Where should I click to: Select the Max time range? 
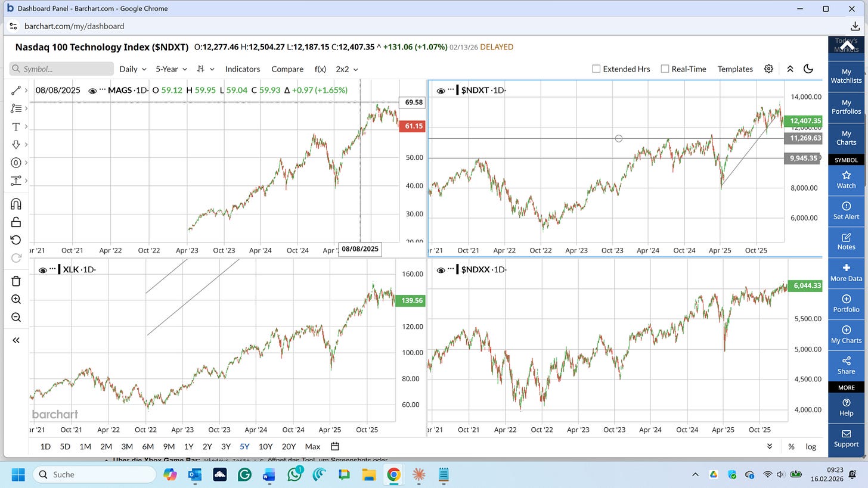coord(312,446)
